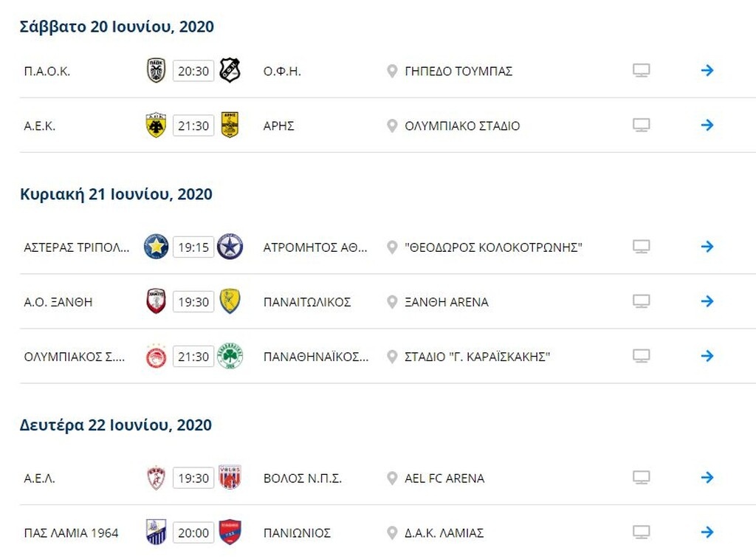The image size is (756, 559).
Task: Click the Olympiacos red-white crest
Action: pyautogui.click(x=156, y=357)
